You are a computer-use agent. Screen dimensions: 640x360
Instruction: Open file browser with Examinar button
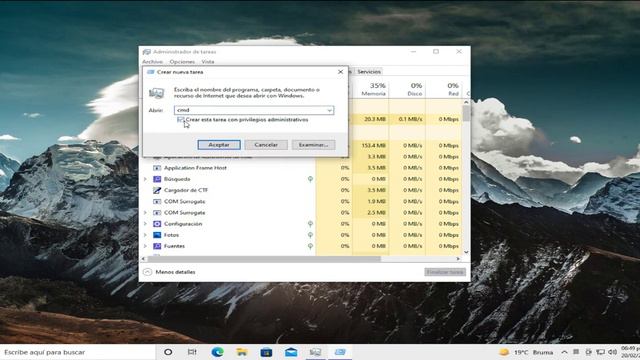pos(313,145)
